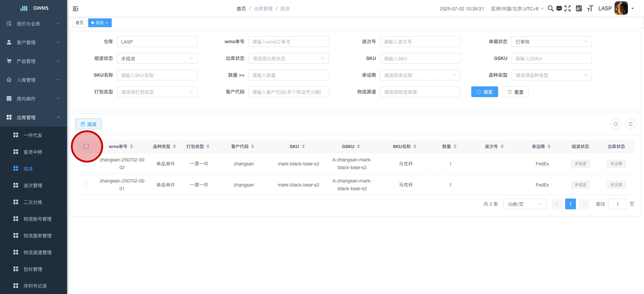
Task: Select row zhangsan-250702-0002 checkbox
Action: point(86,164)
